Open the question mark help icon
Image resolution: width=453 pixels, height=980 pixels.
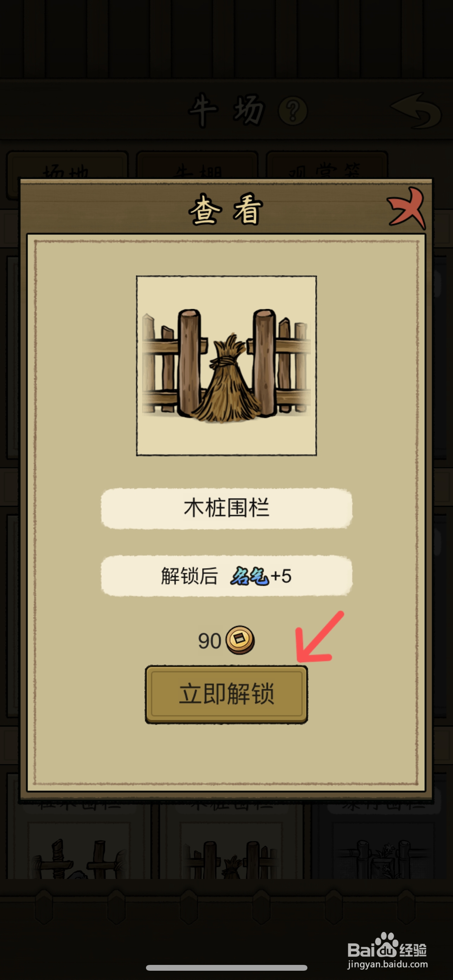point(293,111)
